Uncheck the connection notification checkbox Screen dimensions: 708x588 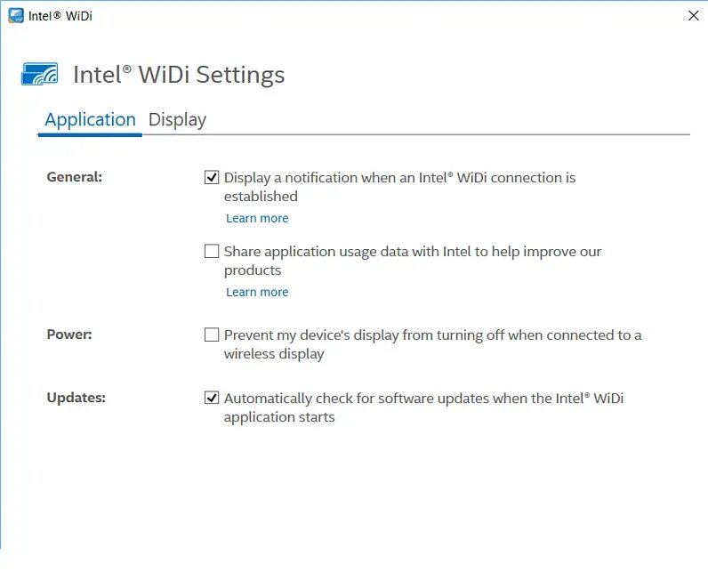point(212,177)
